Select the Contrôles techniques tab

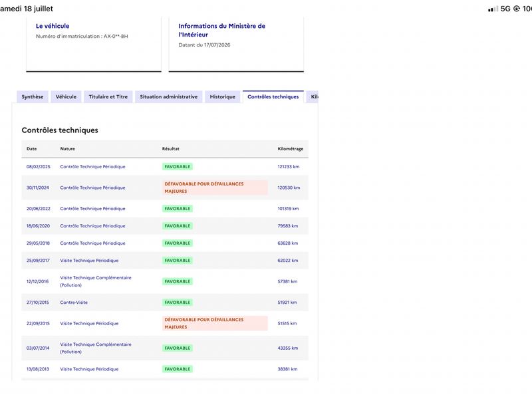(x=273, y=96)
